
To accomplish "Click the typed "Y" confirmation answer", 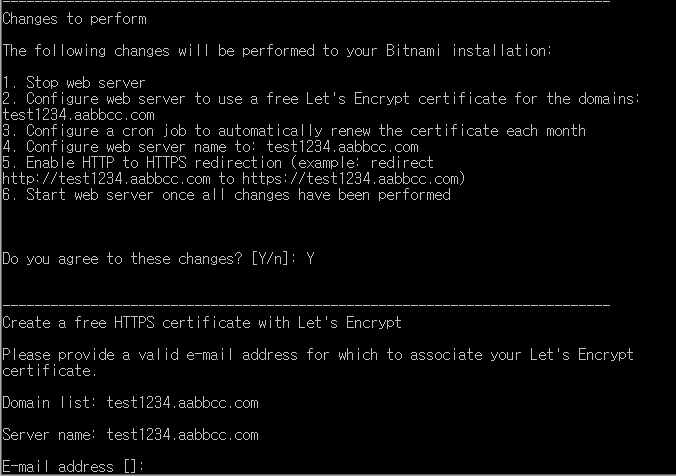I will tap(311, 259).
